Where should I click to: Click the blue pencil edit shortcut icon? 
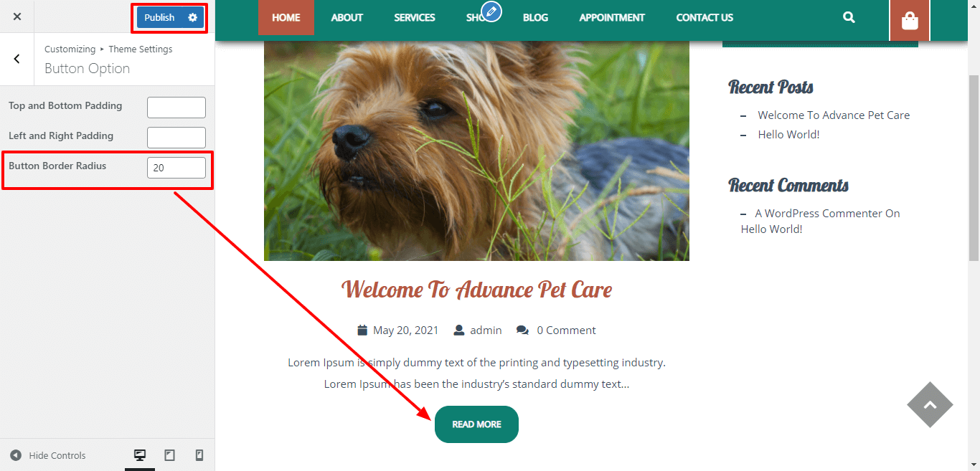click(491, 11)
